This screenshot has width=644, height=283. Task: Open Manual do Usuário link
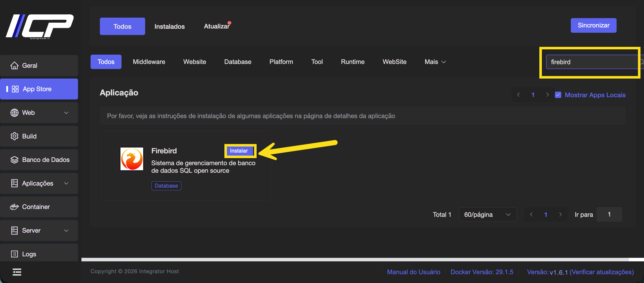(414, 272)
